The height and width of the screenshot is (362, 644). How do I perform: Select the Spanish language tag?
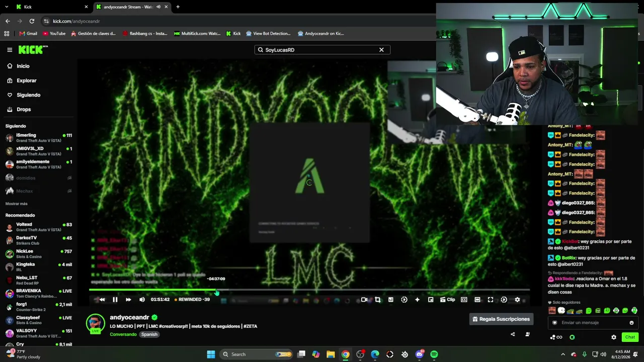click(x=149, y=334)
